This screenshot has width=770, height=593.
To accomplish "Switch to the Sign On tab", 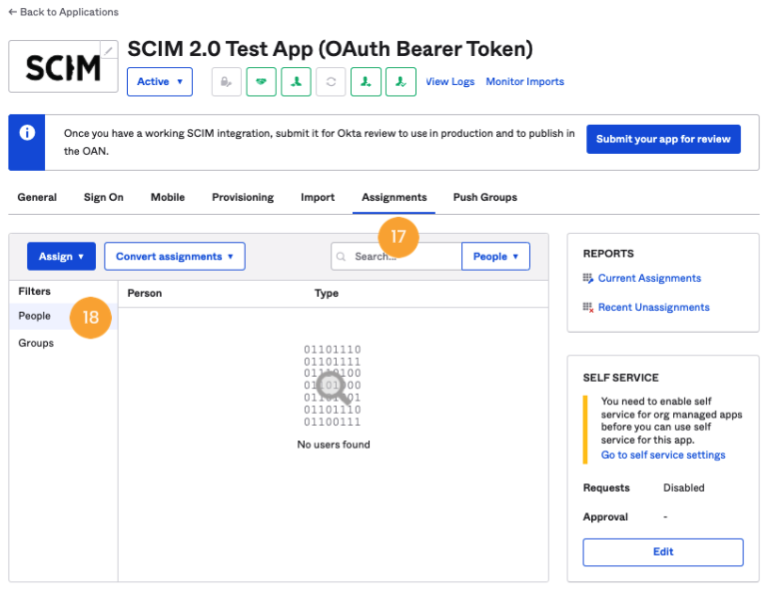I will pos(104,197).
